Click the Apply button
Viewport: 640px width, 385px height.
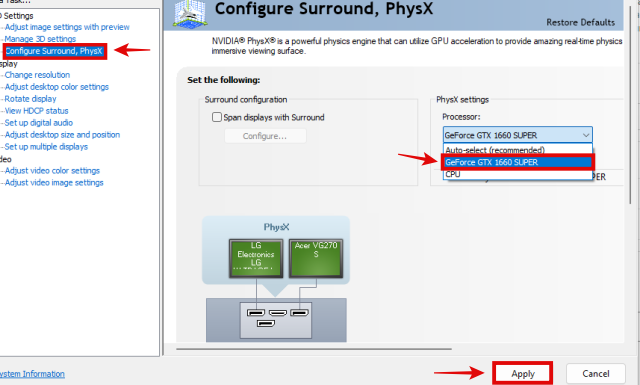(522, 374)
